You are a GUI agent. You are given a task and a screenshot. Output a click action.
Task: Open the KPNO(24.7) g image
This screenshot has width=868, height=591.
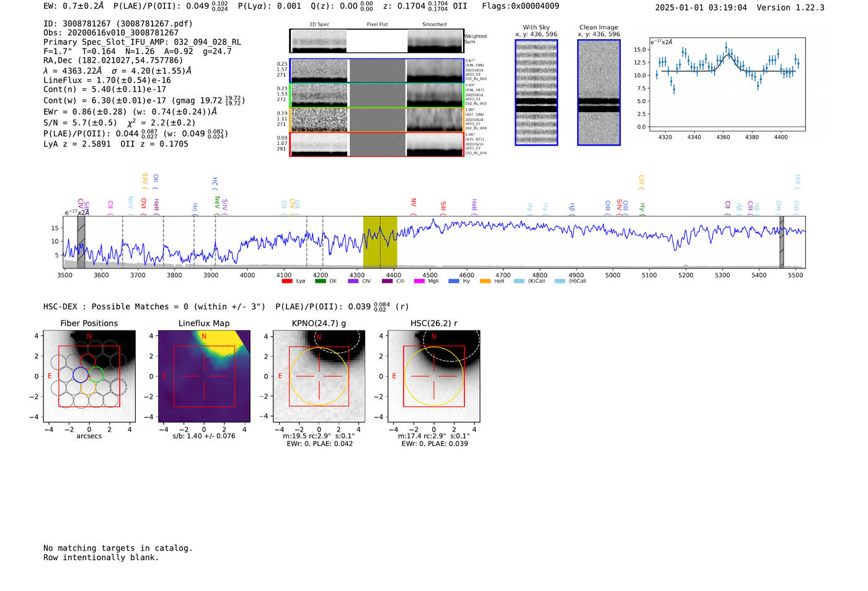point(319,376)
